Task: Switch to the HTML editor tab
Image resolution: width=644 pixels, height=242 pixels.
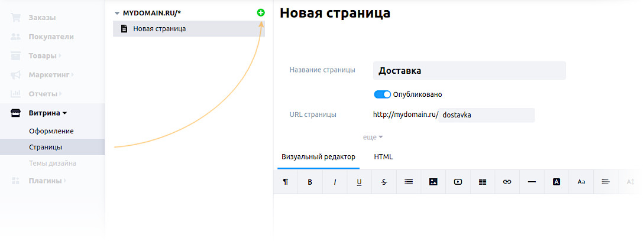Action: tap(383, 157)
